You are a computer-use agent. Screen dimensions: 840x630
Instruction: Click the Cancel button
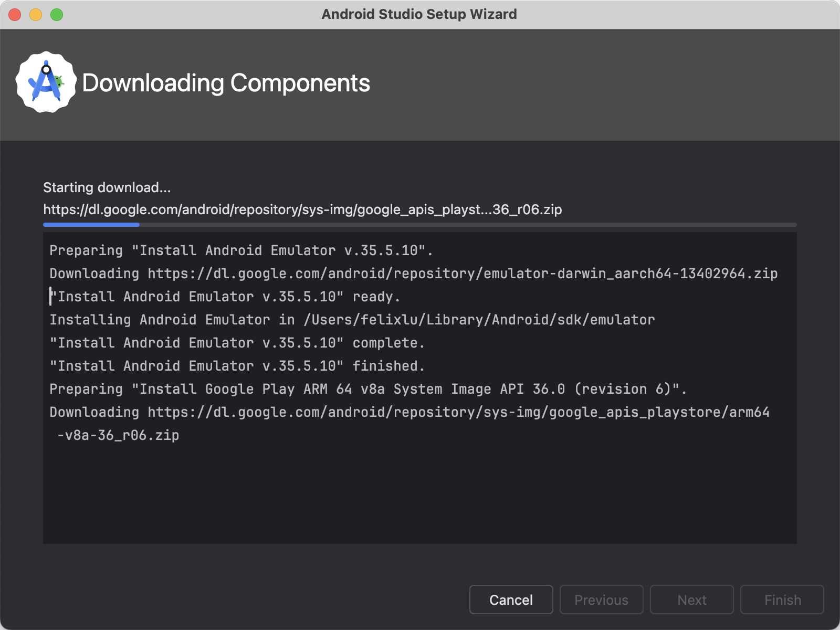[x=511, y=600]
